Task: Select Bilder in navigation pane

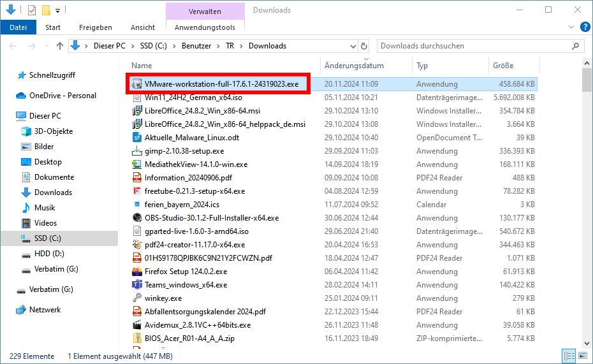Action: click(44, 147)
